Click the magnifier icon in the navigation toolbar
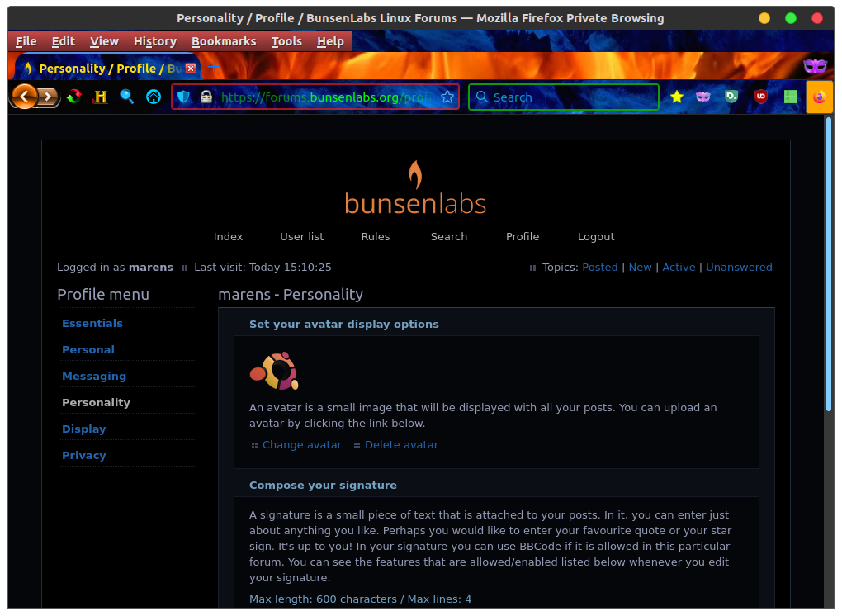Viewport: 842px width, 616px height. (127, 97)
